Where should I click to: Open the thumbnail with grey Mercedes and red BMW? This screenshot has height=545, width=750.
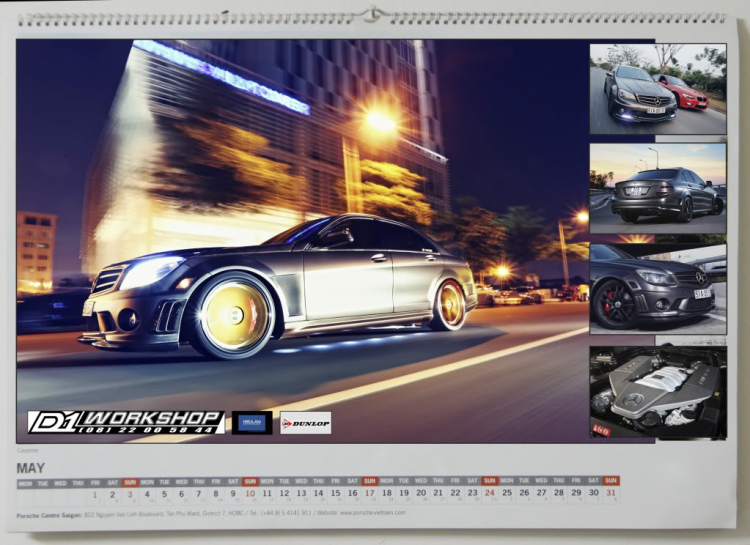point(658,89)
